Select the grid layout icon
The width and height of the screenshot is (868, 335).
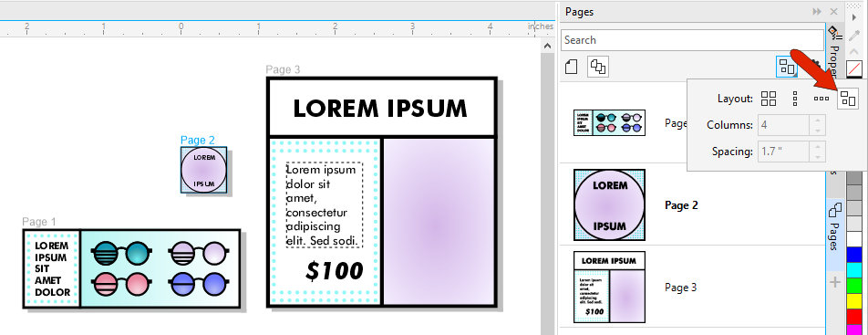click(x=769, y=99)
